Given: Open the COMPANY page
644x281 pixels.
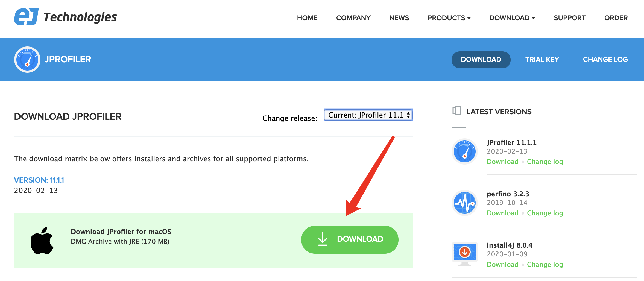Looking at the screenshot, I should pyautogui.click(x=353, y=18).
